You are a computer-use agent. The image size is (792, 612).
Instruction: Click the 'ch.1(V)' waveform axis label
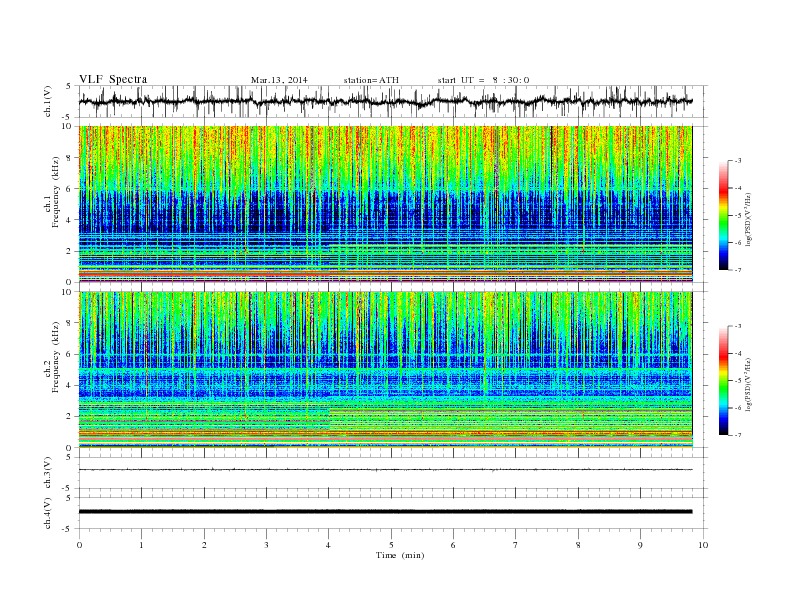48,101
